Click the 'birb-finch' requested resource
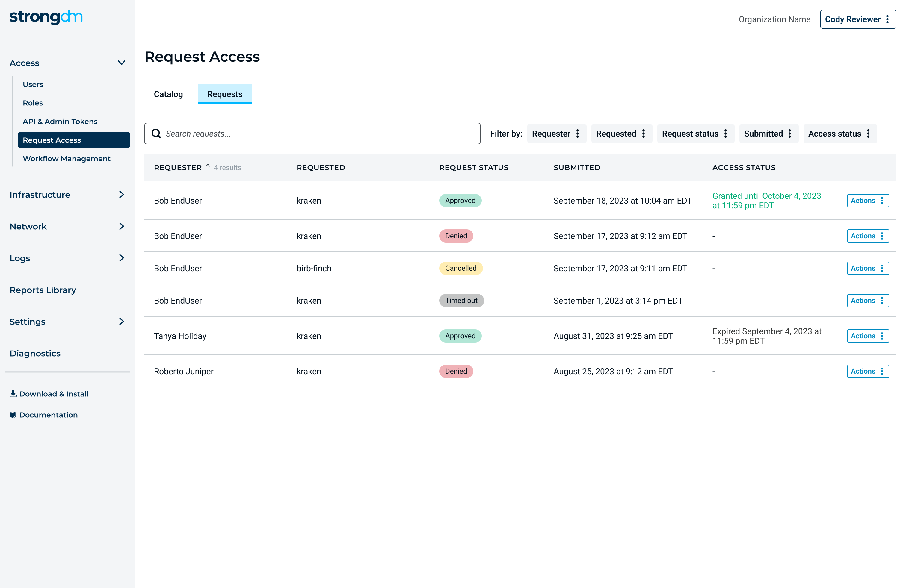Image resolution: width=906 pixels, height=588 pixels. [314, 268]
